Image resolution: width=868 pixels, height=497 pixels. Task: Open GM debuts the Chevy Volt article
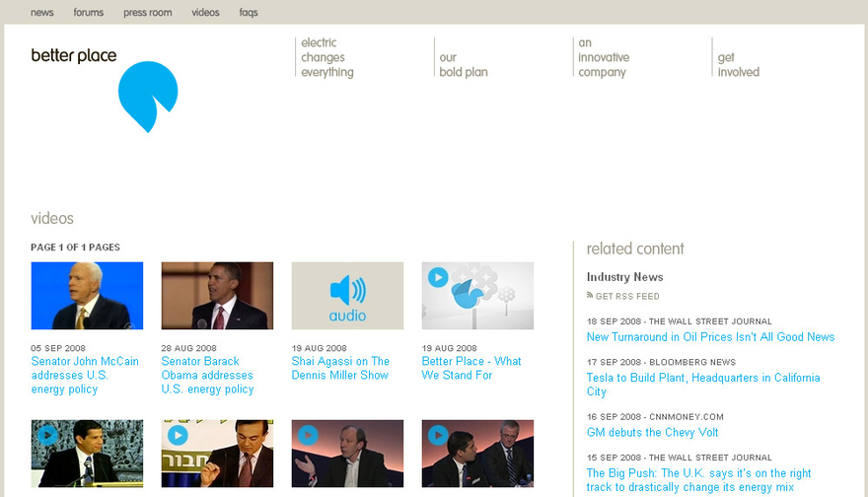(652, 432)
